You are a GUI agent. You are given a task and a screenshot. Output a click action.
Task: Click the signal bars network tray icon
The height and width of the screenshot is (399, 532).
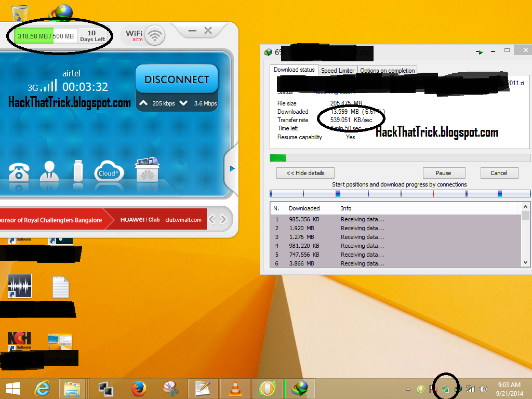pos(470,389)
